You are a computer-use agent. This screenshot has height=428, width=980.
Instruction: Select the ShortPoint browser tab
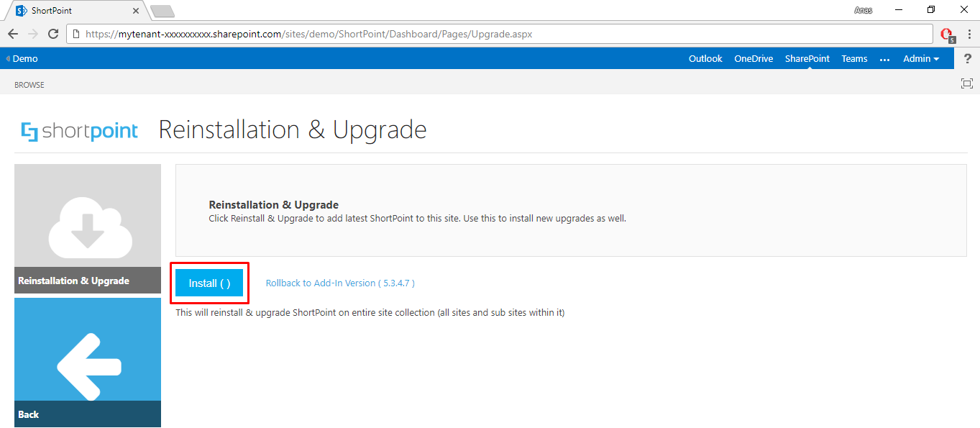point(75,11)
